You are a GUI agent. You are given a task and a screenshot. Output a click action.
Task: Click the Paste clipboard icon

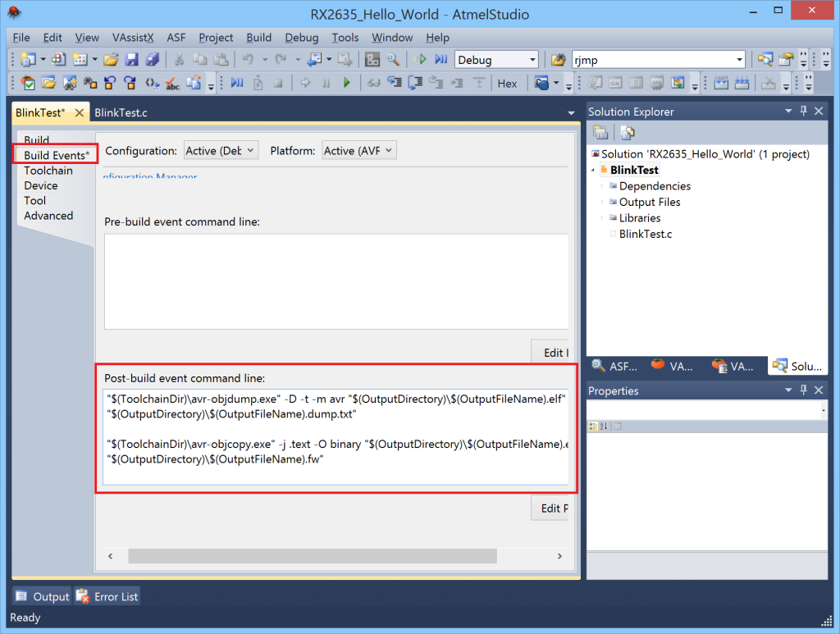pyautogui.click(x=221, y=59)
